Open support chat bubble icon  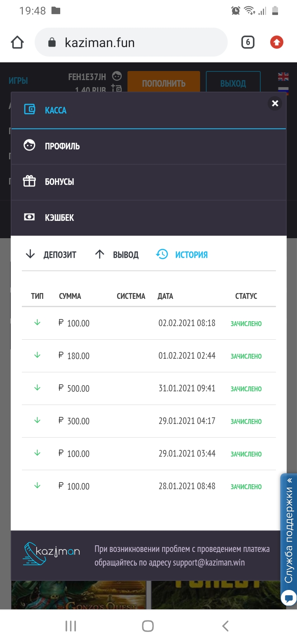pos(289,597)
